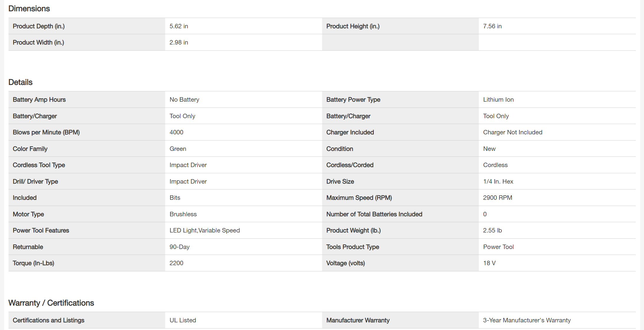Image resolution: width=644 pixels, height=330 pixels.
Task: Select the Product Depth value 5.62 in
Action: pyautogui.click(x=179, y=26)
